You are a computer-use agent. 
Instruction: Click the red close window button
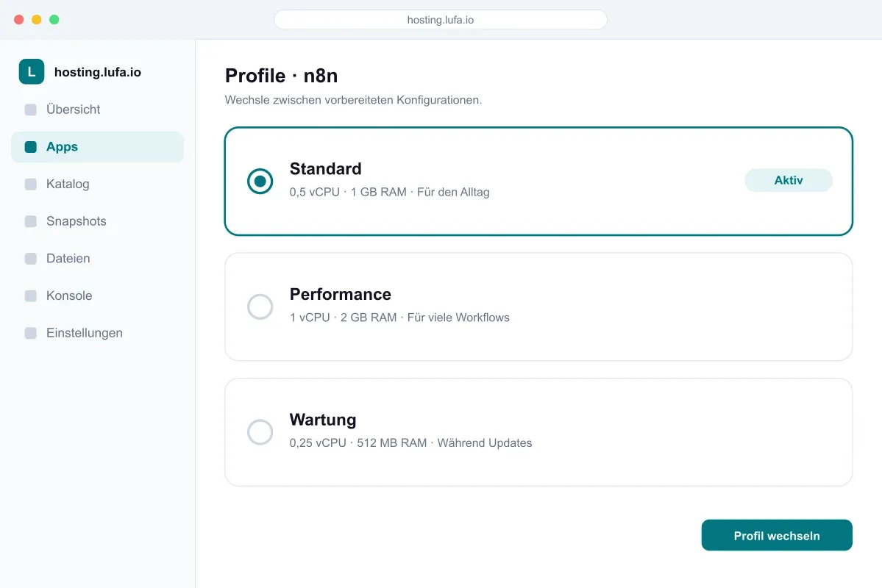[18, 20]
